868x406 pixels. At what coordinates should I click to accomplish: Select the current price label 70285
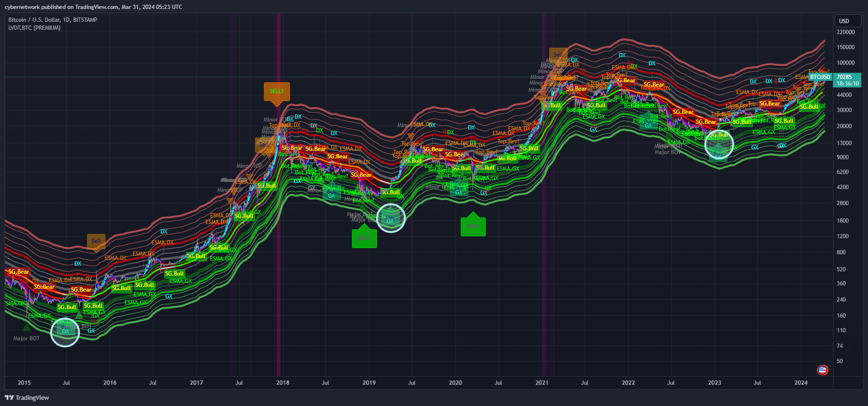tap(844, 77)
